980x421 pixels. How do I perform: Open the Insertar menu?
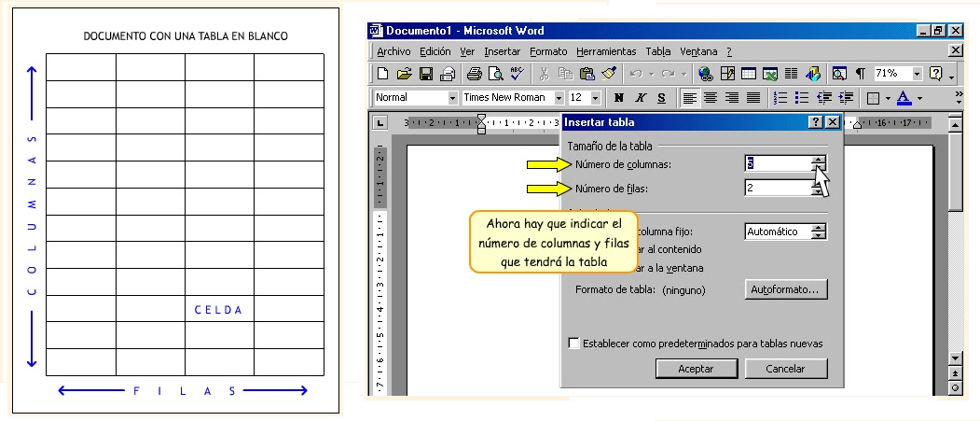[x=503, y=51]
